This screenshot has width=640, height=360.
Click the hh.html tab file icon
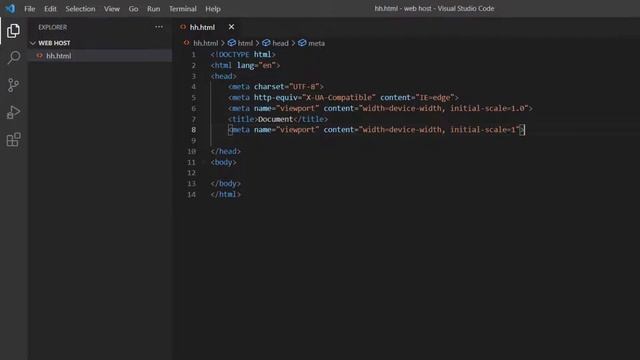coord(183,27)
